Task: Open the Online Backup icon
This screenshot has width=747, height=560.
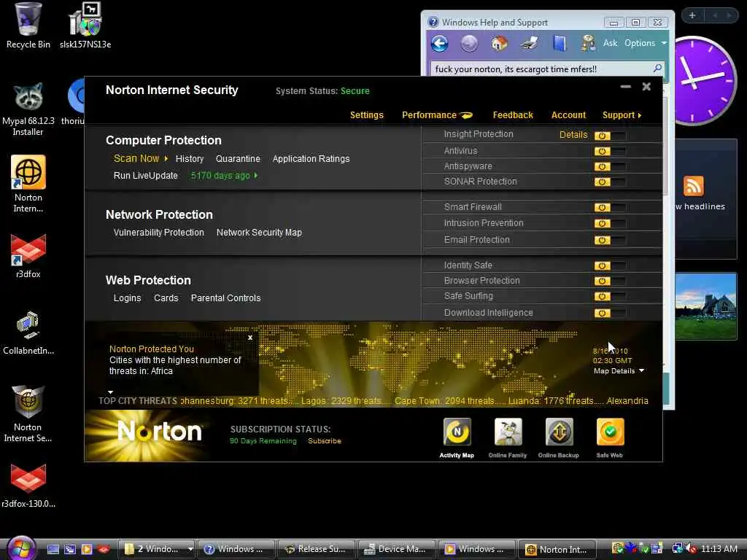Action: (x=559, y=432)
